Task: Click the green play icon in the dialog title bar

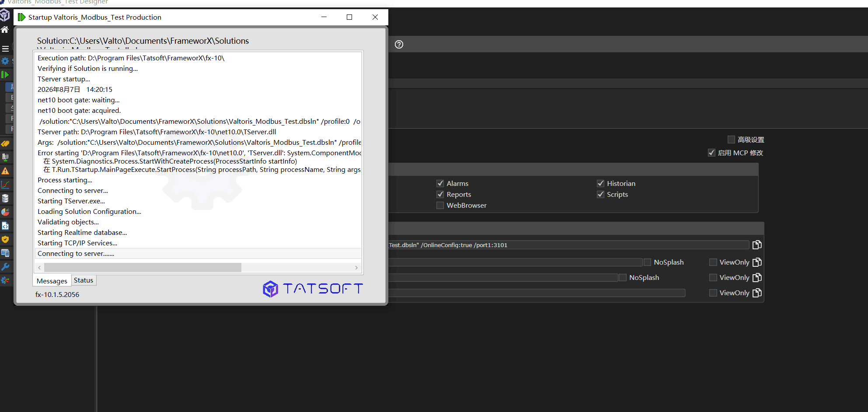Action: tap(21, 17)
